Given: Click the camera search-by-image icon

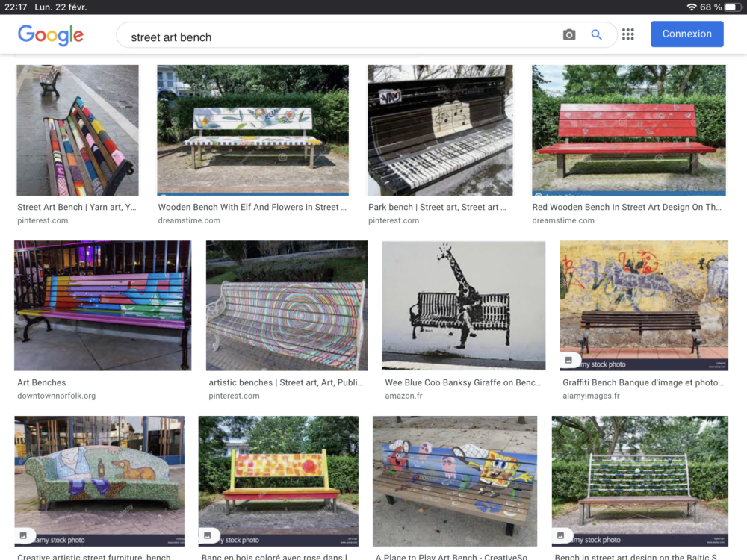Looking at the screenshot, I should pyautogui.click(x=568, y=34).
